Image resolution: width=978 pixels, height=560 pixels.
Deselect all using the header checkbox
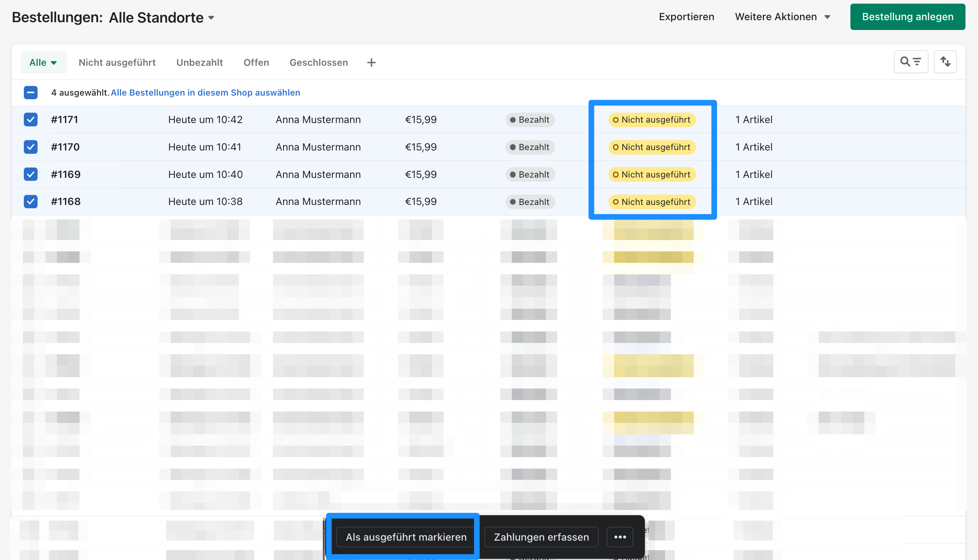pyautogui.click(x=31, y=92)
